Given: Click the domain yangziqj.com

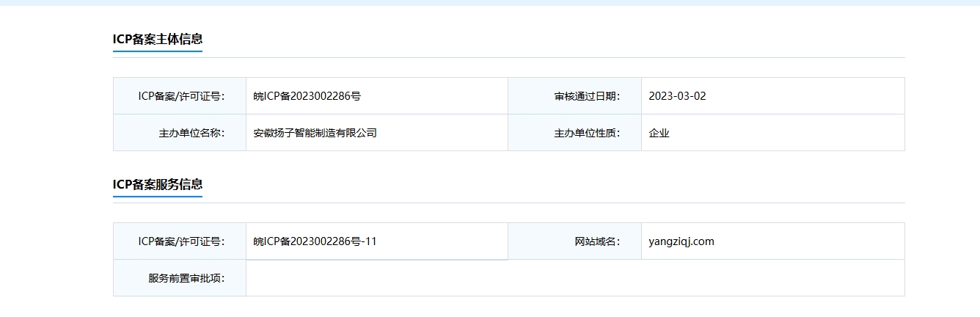Looking at the screenshot, I should coord(681,241).
